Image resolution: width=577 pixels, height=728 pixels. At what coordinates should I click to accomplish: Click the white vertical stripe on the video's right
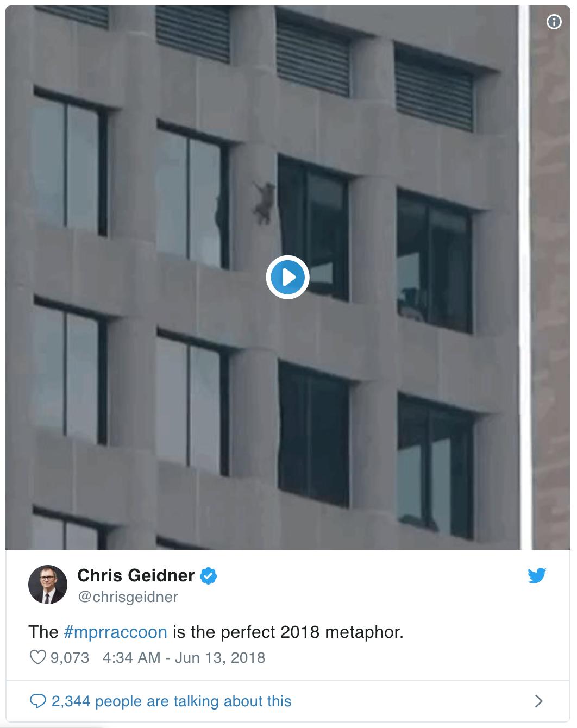coord(524,277)
